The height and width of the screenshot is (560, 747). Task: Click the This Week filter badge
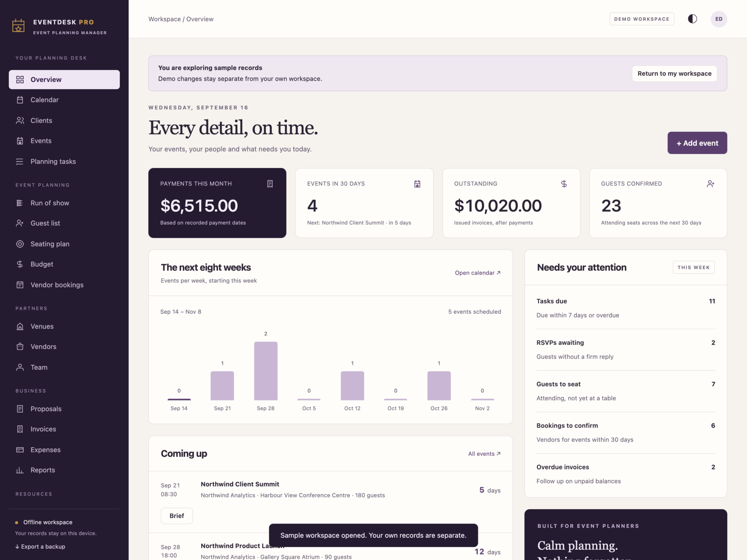[x=693, y=267]
